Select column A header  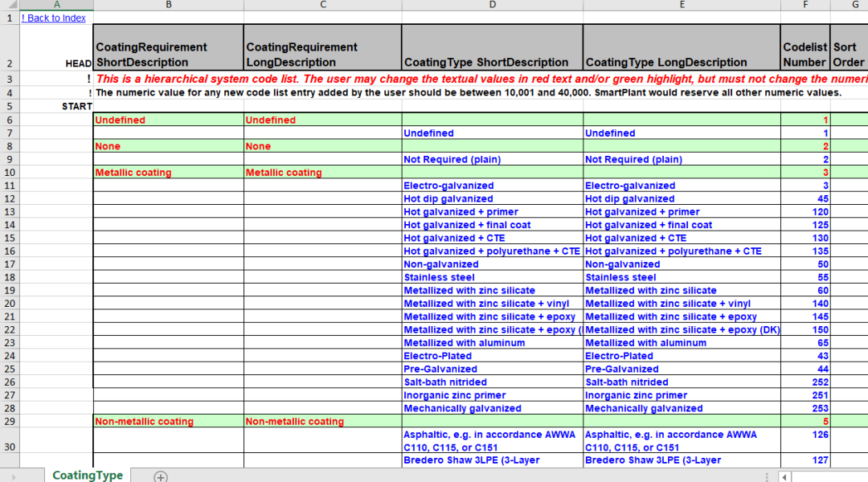(x=56, y=5)
